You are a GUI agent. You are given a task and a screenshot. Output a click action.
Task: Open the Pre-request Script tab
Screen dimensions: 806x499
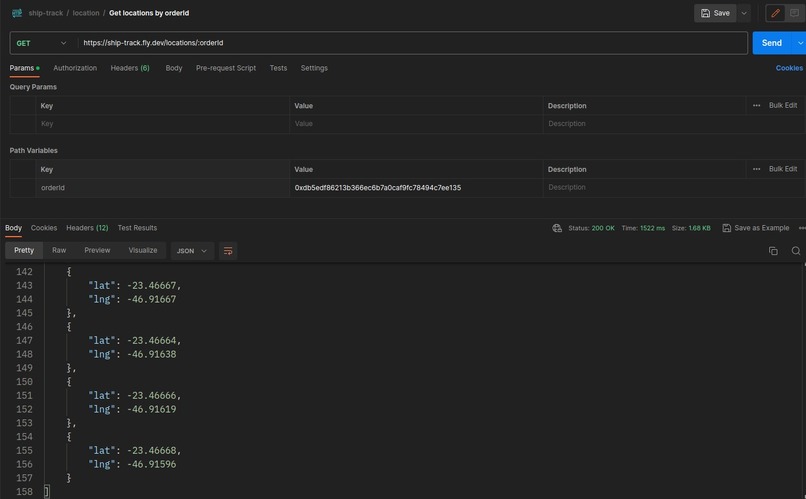click(x=226, y=68)
